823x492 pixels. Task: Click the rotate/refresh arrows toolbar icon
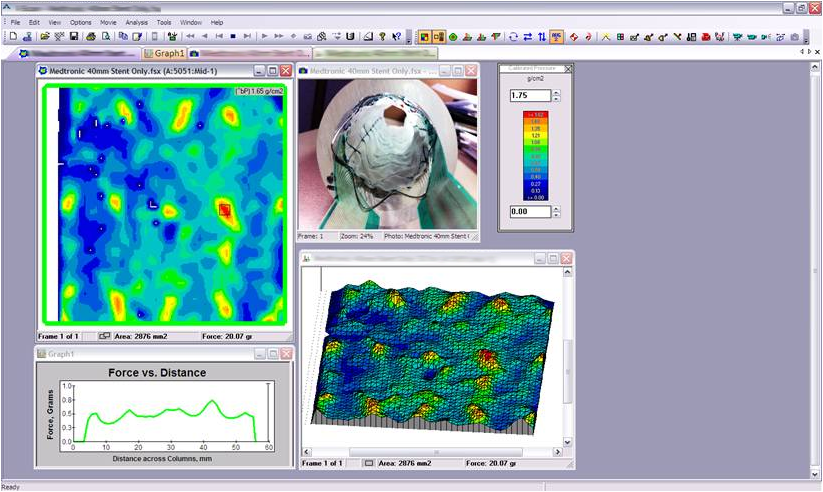(512, 36)
